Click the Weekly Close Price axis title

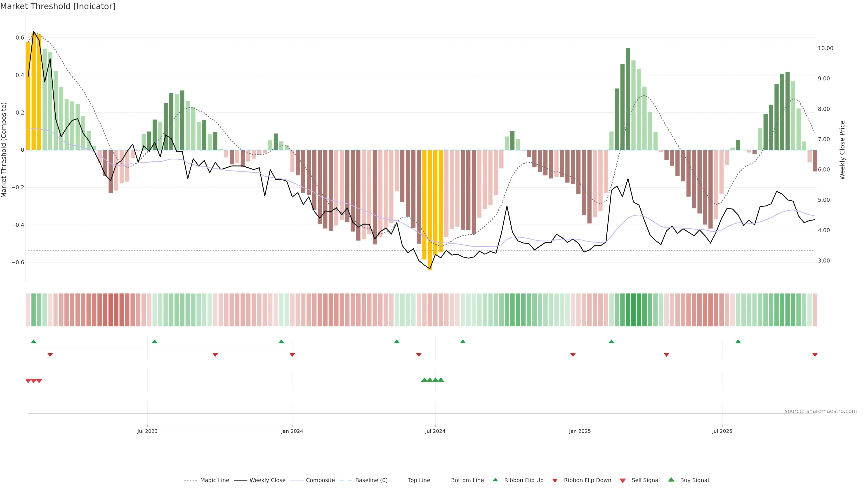pyautogui.click(x=842, y=150)
